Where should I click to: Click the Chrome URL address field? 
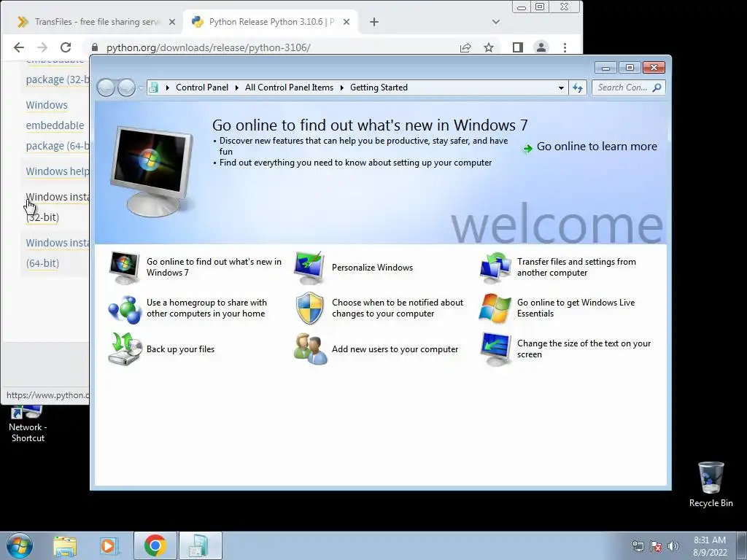[x=208, y=47]
